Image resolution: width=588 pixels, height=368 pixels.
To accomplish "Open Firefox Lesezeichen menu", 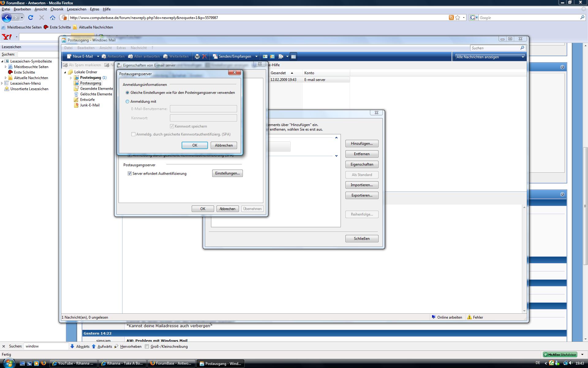I will tap(77, 9).
